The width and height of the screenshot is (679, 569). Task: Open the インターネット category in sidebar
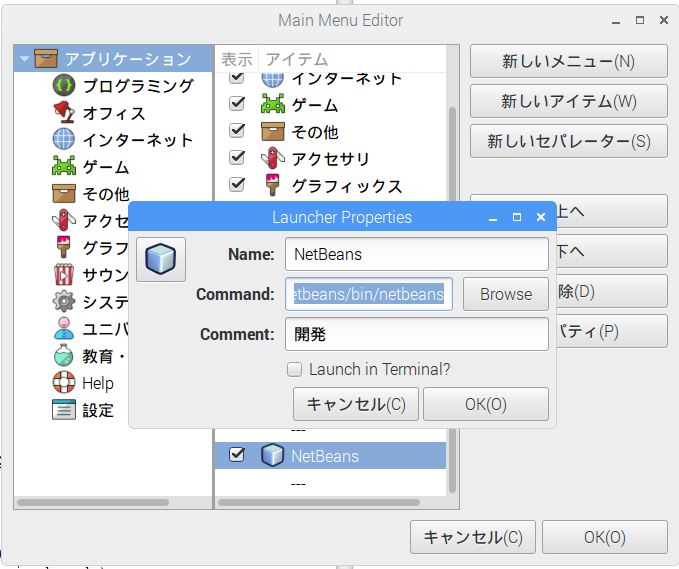(x=137, y=140)
